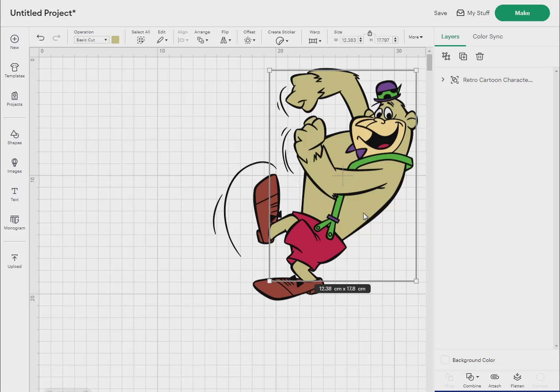This screenshot has height=392, width=560.
Task: Open Create Sticker options
Action: click(x=282, y=41)
